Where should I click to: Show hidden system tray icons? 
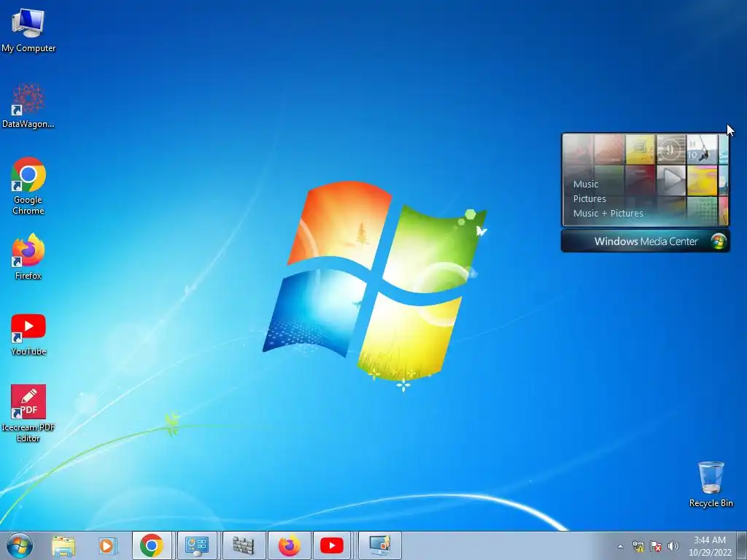coord(620,546)
